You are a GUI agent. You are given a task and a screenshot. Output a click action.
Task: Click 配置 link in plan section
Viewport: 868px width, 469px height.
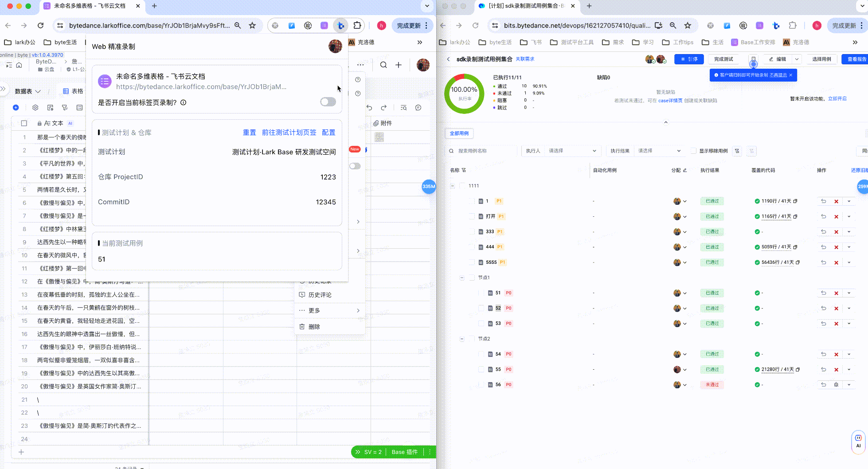pos(328,133)
